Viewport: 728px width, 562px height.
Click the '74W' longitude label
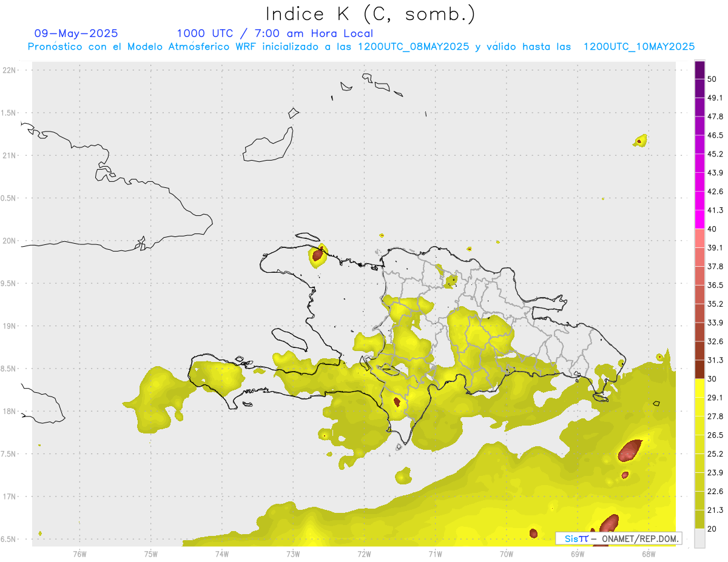tap(222, 554)
